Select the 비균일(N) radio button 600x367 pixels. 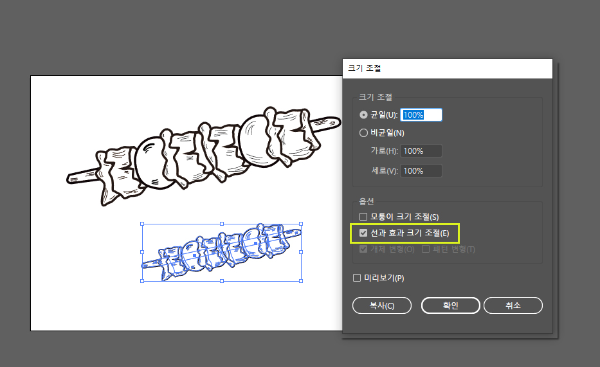[x=363, y=133]
